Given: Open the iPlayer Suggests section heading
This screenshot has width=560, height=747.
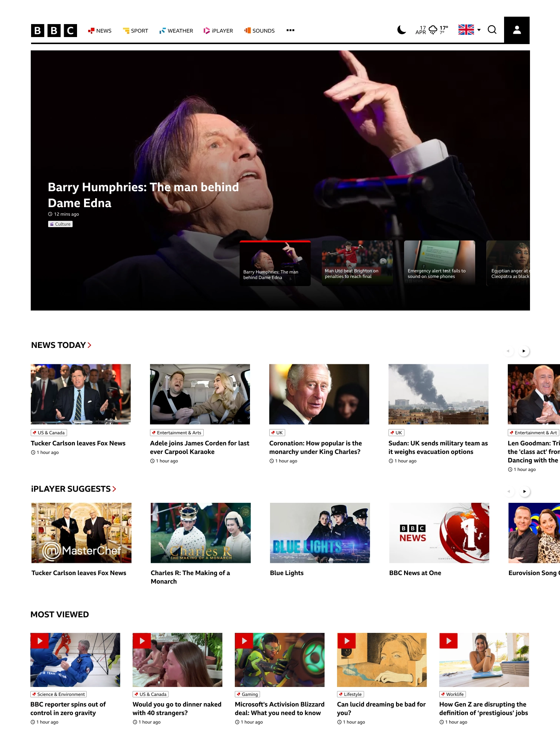Looking at the screenshot, I should coord(74,489).
